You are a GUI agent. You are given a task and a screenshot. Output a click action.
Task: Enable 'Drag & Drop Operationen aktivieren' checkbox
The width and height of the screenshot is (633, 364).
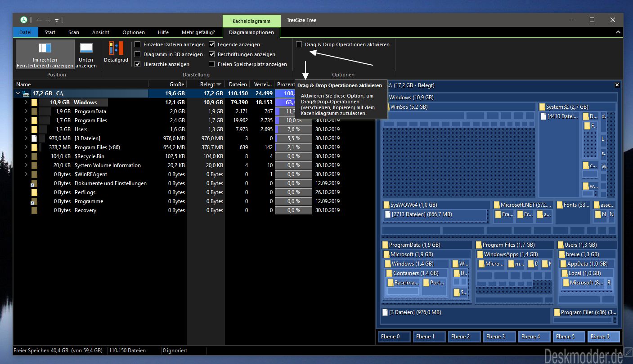299,44
